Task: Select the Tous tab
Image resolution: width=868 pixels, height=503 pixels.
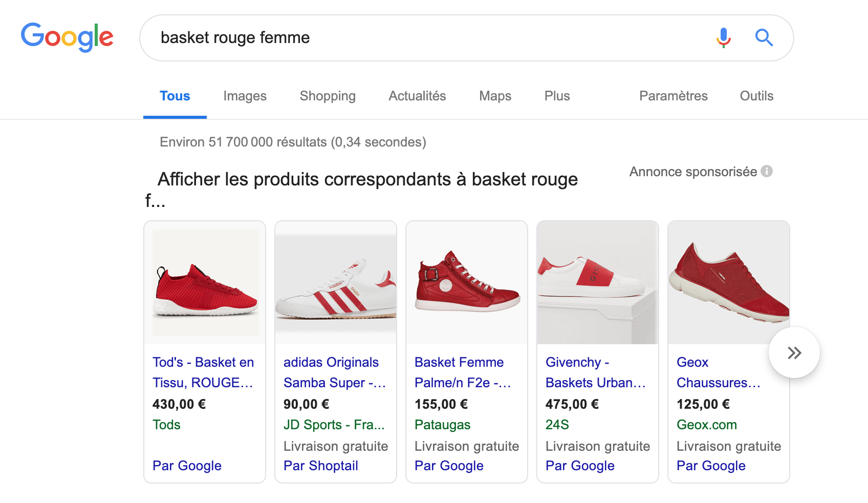Action: tap(175, 96)
